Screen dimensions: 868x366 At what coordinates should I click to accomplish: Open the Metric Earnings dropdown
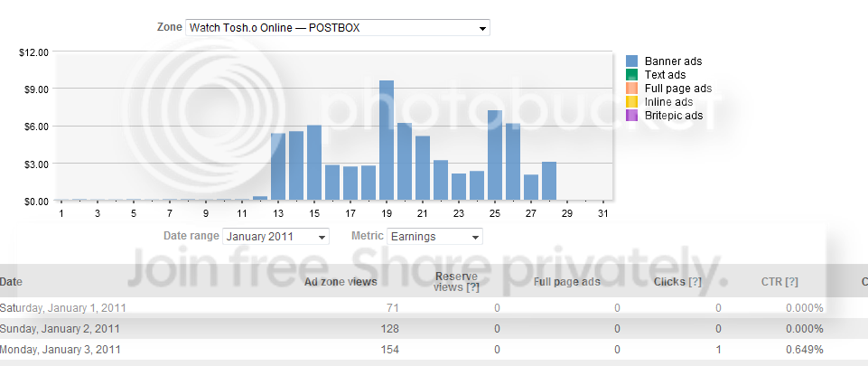click(x=434, y=237)
